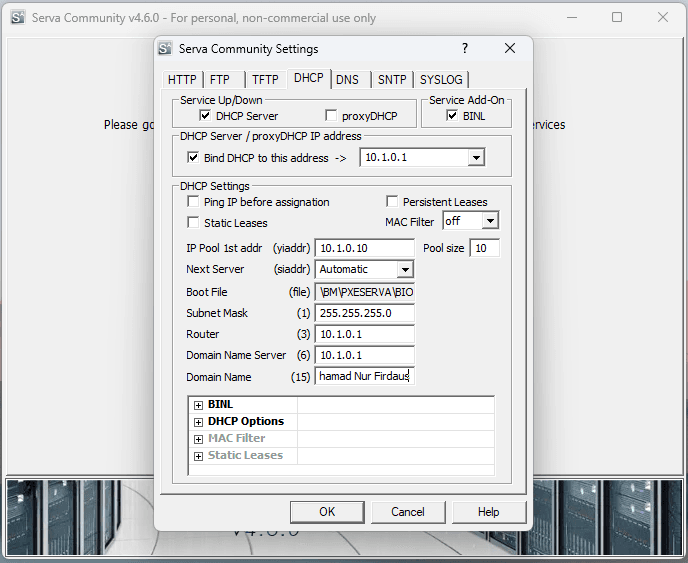Check the Persistent Leases option
Viewport: 688px width, 563px height.
click(x=393, y=202)
